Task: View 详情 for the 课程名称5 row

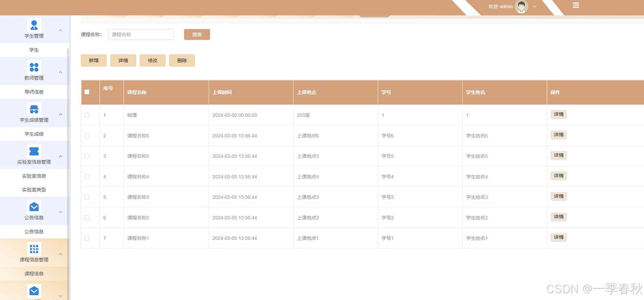Action: [x=559, y=155]
